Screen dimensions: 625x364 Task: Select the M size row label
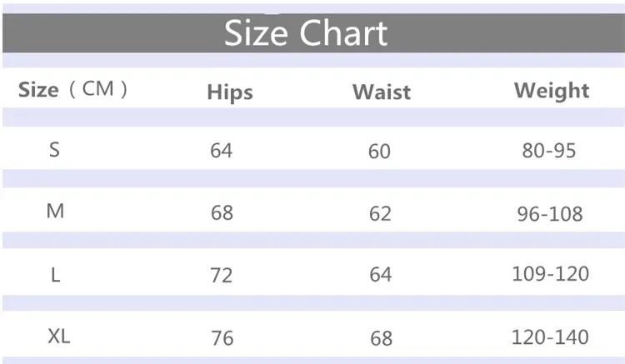55,211
